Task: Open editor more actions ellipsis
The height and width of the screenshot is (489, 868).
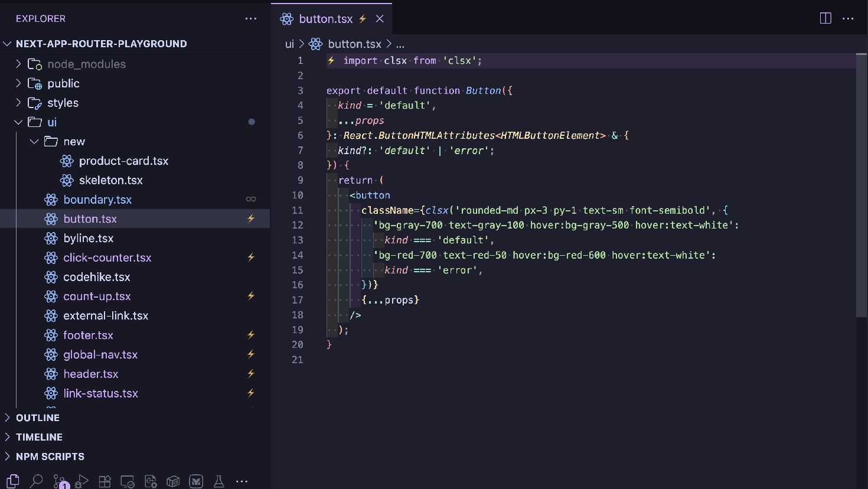Action: (x=848, y=18)
